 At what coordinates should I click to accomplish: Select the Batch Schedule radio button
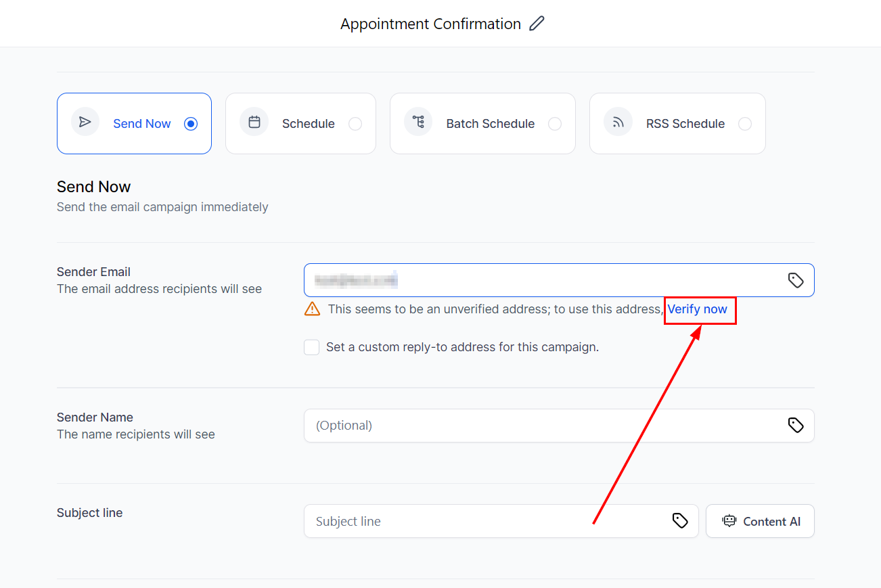555,124
